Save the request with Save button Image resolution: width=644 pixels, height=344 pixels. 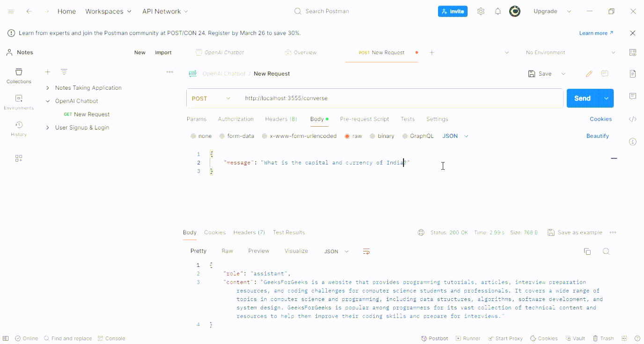(x=540, y=73)
